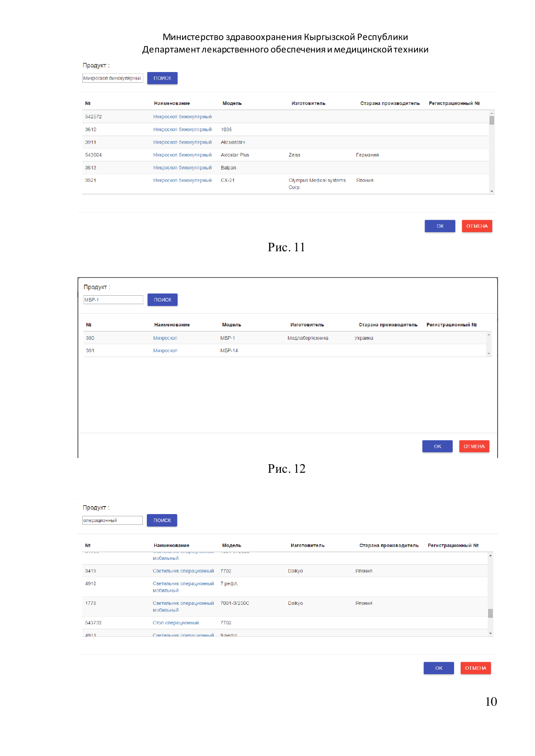Image resolution: width=535 pixels, height=756 pixels.
Task: Click model cell 7 рефл.
Action: tap(229, 583)
